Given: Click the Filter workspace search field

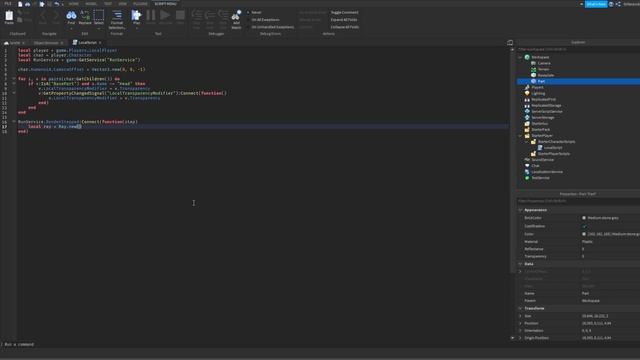Looking at the screenshot, I should 578,49.
